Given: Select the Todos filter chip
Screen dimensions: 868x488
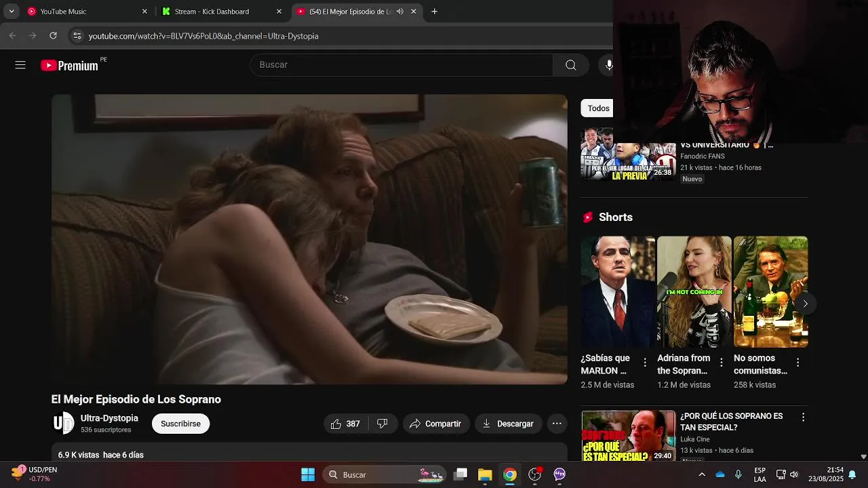Looking at the screenshot, I should pos(597,108).
